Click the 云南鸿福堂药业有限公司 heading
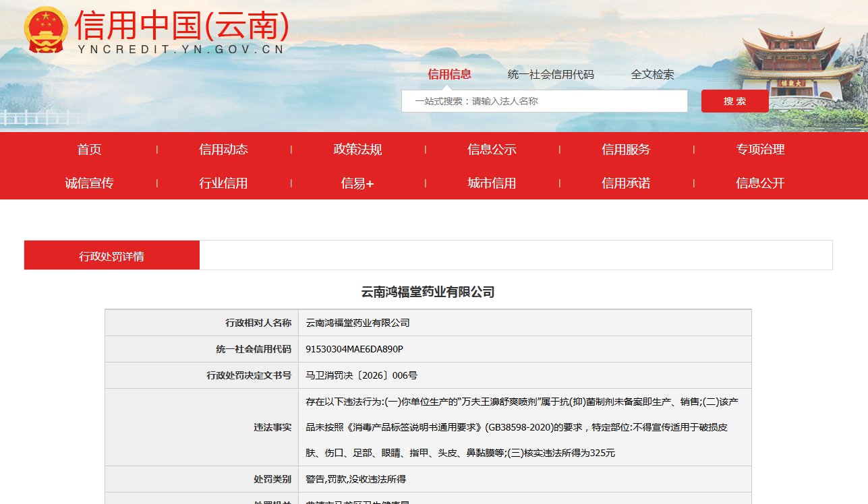 428,292
